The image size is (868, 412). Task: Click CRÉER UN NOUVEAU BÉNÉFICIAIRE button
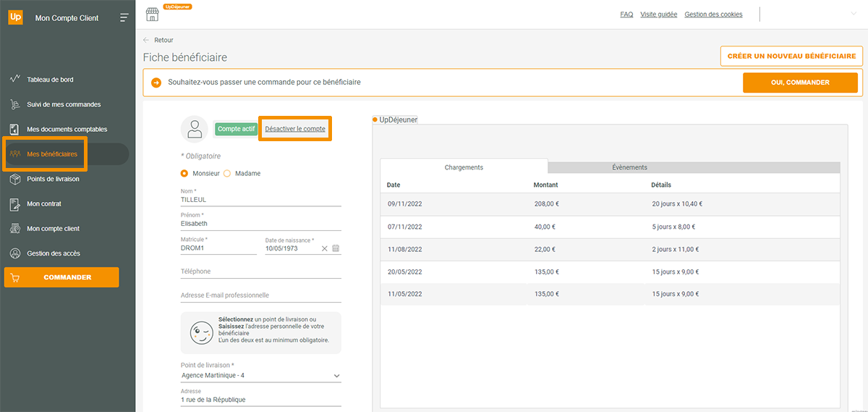791,56
